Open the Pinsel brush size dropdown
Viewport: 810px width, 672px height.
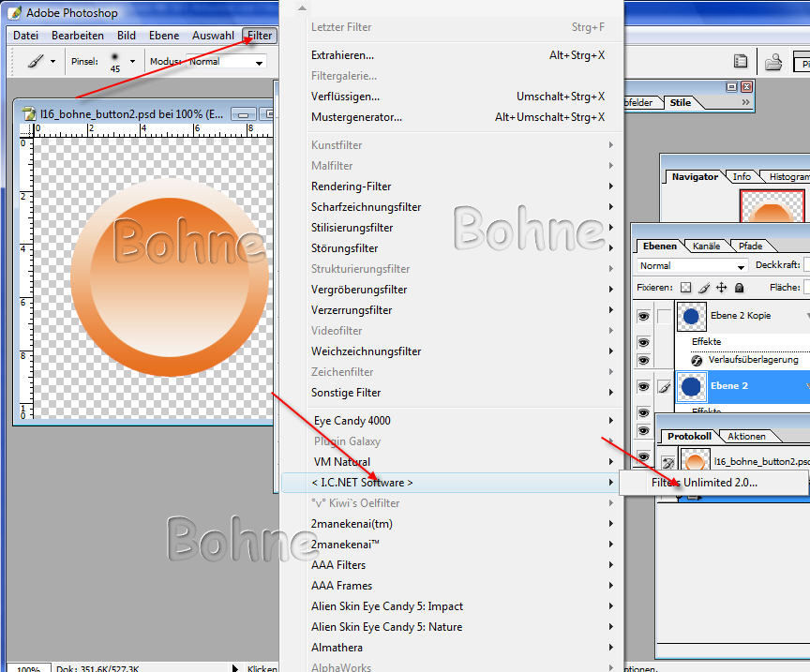click(x=132, y=62)
